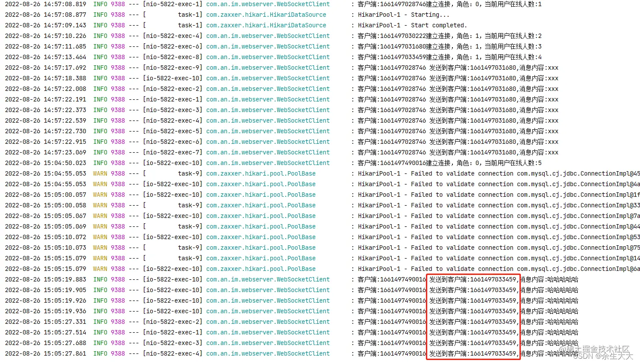Click process id 9388 on the 15:05:27.514 line
640x364 pixels.
tap(118, 332)
